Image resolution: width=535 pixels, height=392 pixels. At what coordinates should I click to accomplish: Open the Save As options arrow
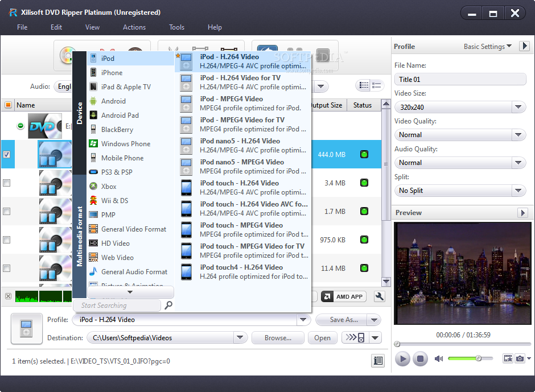coord(374,320)
